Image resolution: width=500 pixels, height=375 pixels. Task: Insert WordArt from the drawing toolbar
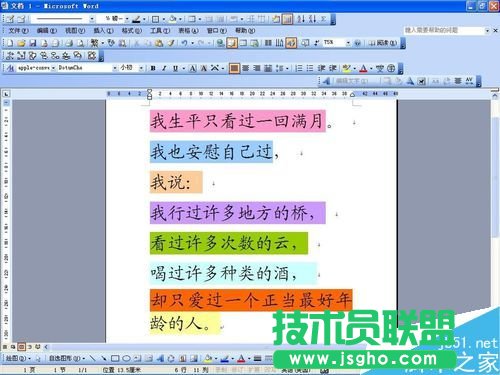pos(160,359)
